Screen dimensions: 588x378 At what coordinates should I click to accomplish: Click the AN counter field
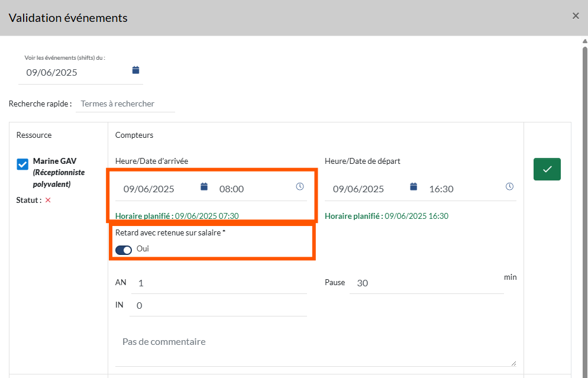pos(219,283)
